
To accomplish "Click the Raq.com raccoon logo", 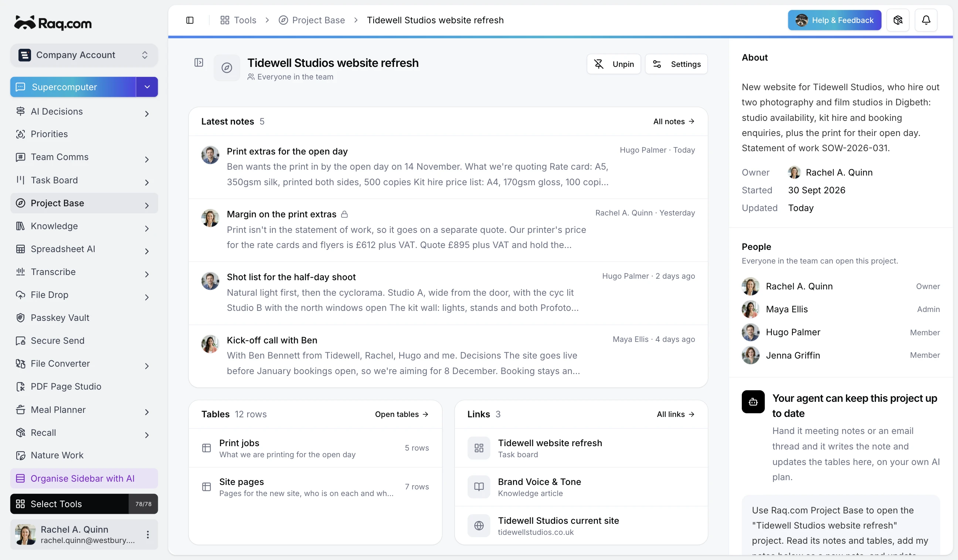I will click(52, 23).
